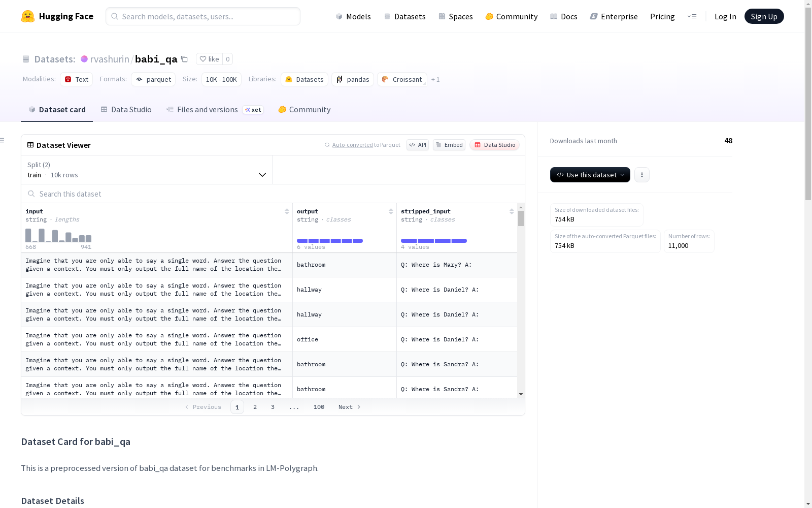Expand the +1 more libraries
812x508 pixels.
pos(435,79)
